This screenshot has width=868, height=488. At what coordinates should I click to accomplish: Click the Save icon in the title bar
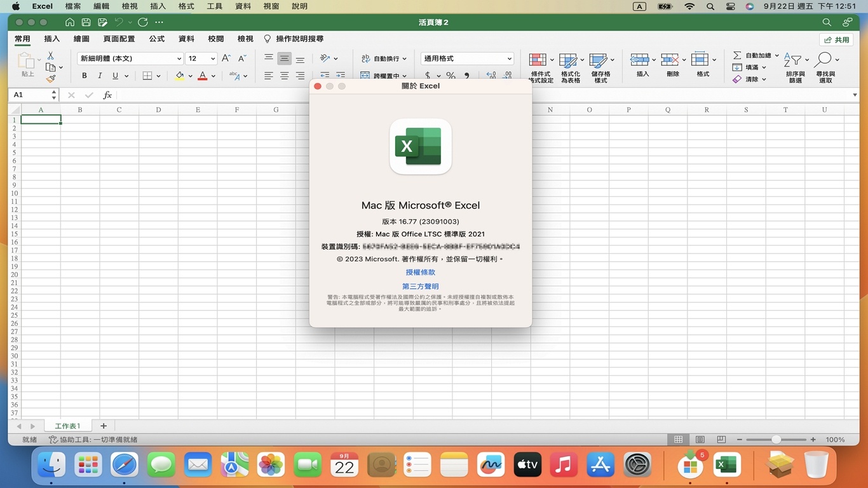[x=86, y=22]
